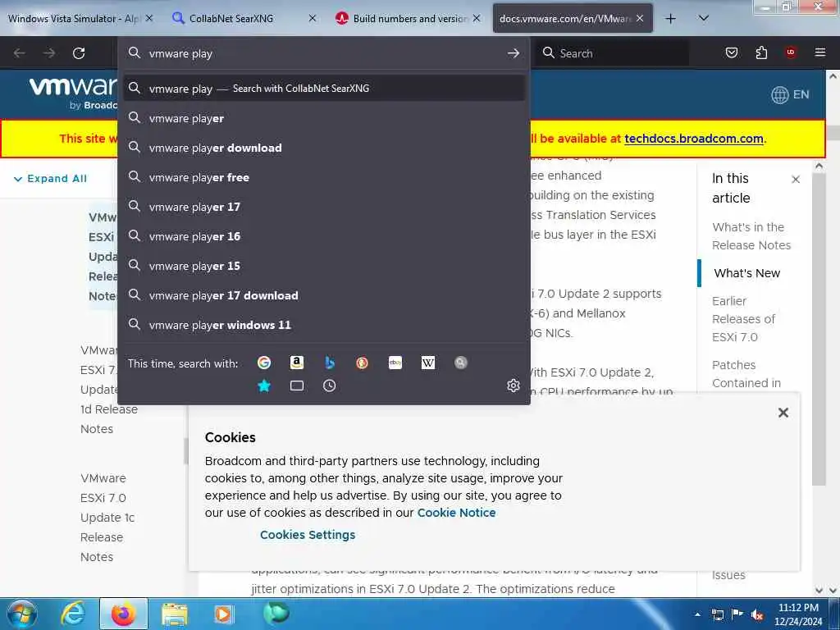Jump to What's in the Release Notes
Screen dimensions: 840x630
751,235
